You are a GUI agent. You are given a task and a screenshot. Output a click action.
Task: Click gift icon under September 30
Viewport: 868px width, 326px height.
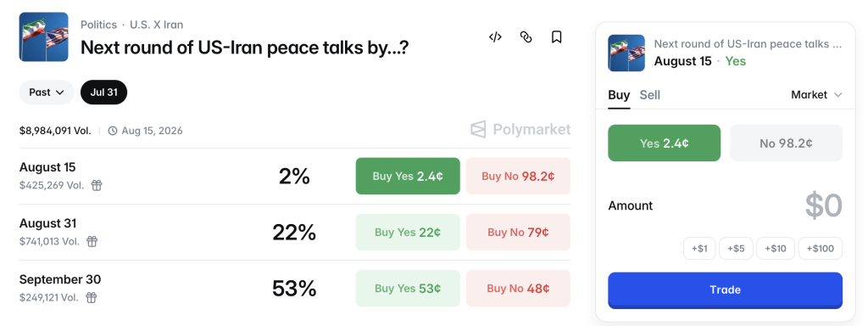click(x=92, y=298)
